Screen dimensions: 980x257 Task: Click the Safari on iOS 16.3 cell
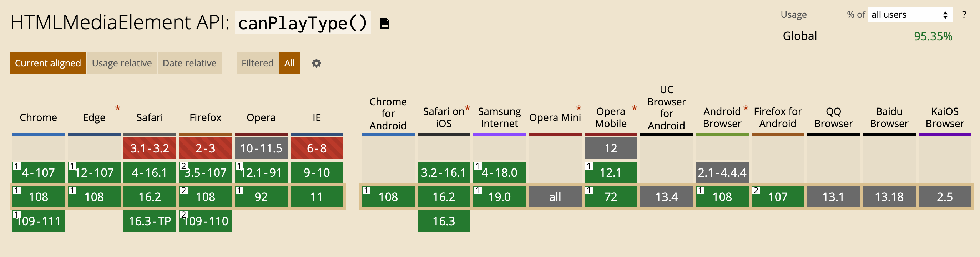pos(444,221)
